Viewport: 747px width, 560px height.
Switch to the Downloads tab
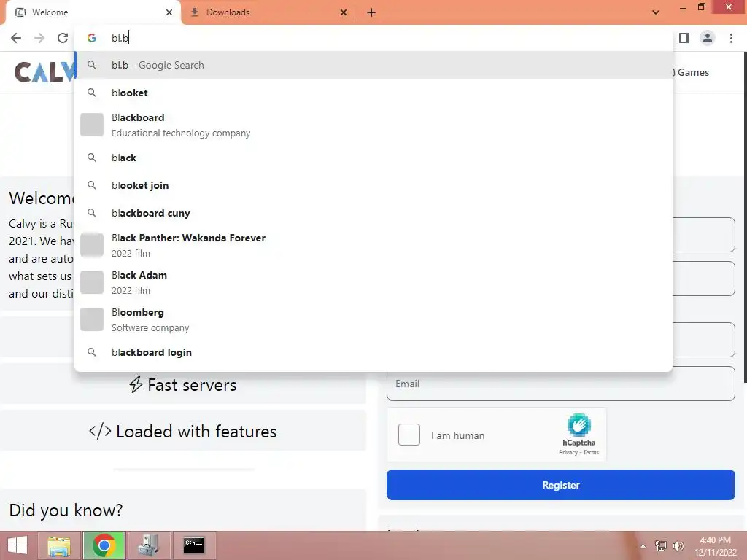[269, 12]
